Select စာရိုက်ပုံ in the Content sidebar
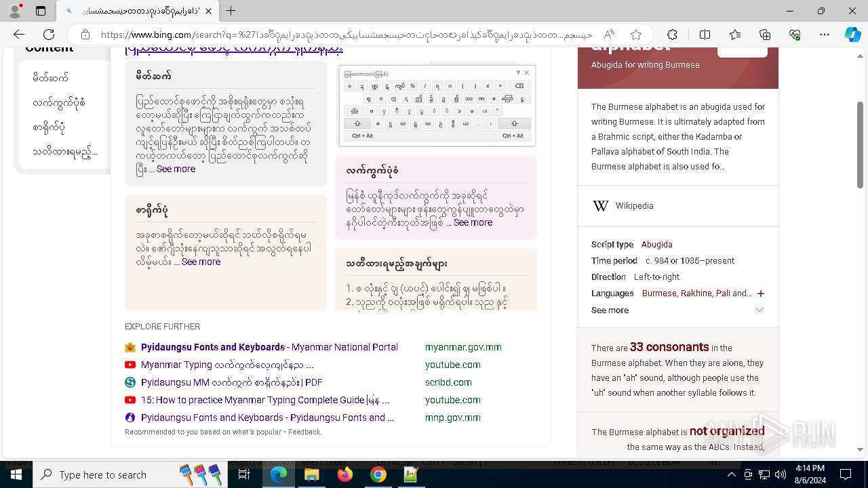Screen dimensions: 868x488 [49, 127]
